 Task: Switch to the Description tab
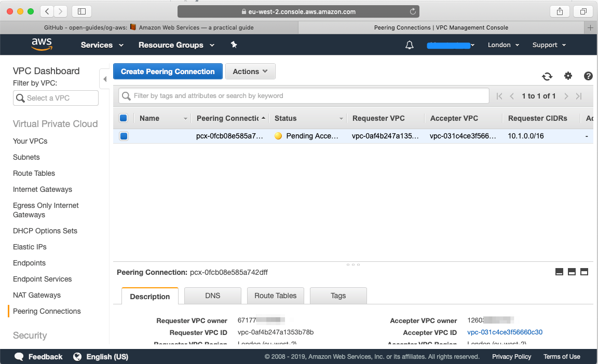pos(150,296)
